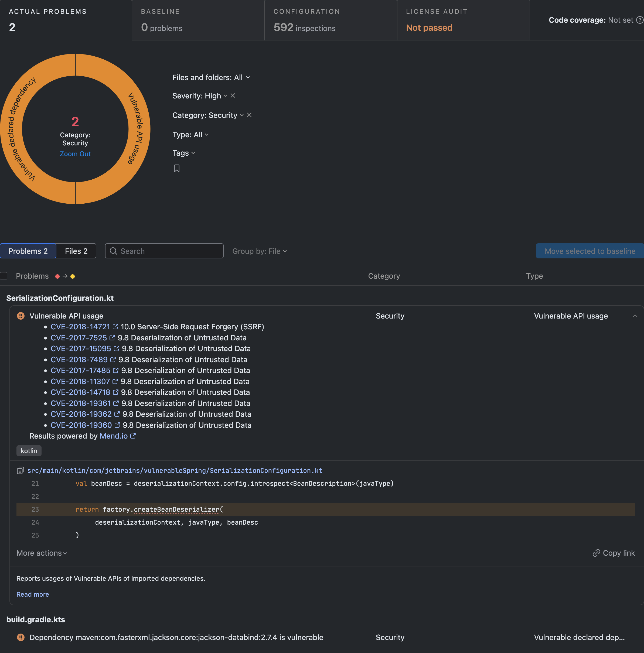Open external link icon for CVE-2018-14718
The height and width of the screenshot is (653, 644).
(x=116, y=392)
